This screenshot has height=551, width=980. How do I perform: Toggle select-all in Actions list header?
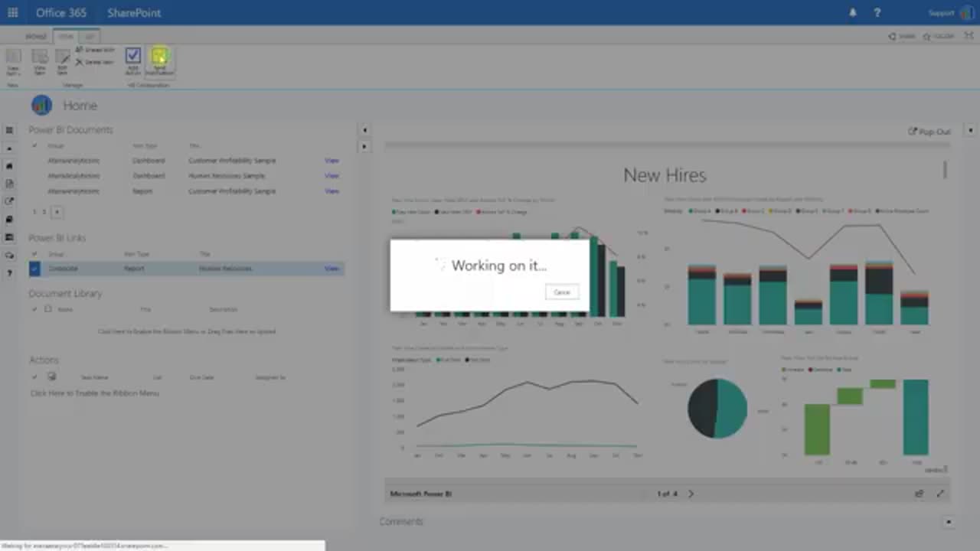pos(34,377)
